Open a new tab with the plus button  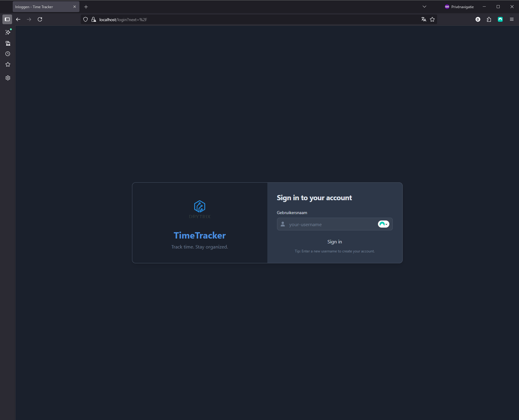(86, 7)
